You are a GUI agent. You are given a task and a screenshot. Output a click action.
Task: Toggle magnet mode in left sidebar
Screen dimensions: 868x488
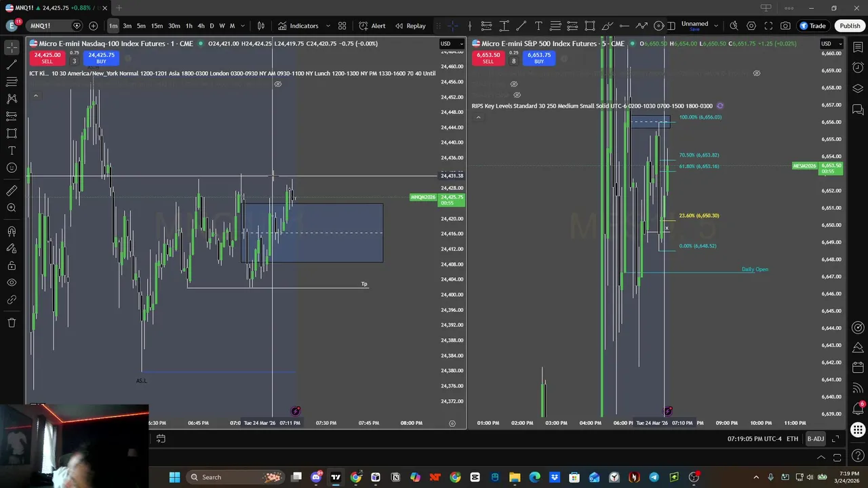click(x=12, y=231)
